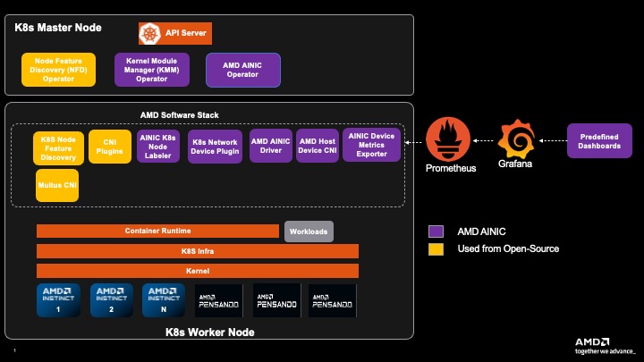Click the AMD together we advance logo
Viewport: 644px width, 362px height.
coord(604,346)
